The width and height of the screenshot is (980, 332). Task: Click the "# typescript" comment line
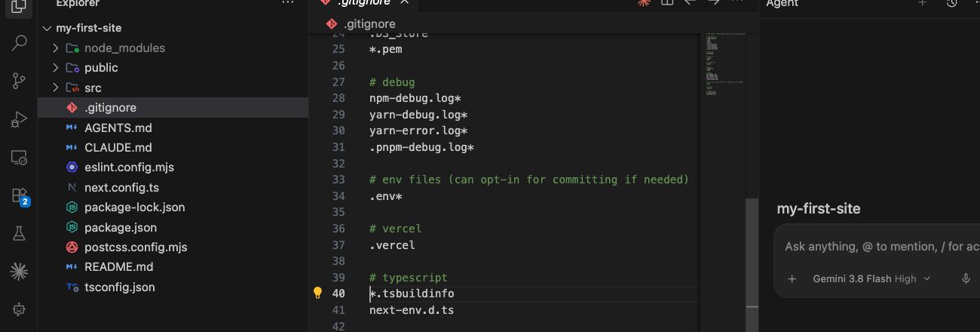(x=409, y=277)
